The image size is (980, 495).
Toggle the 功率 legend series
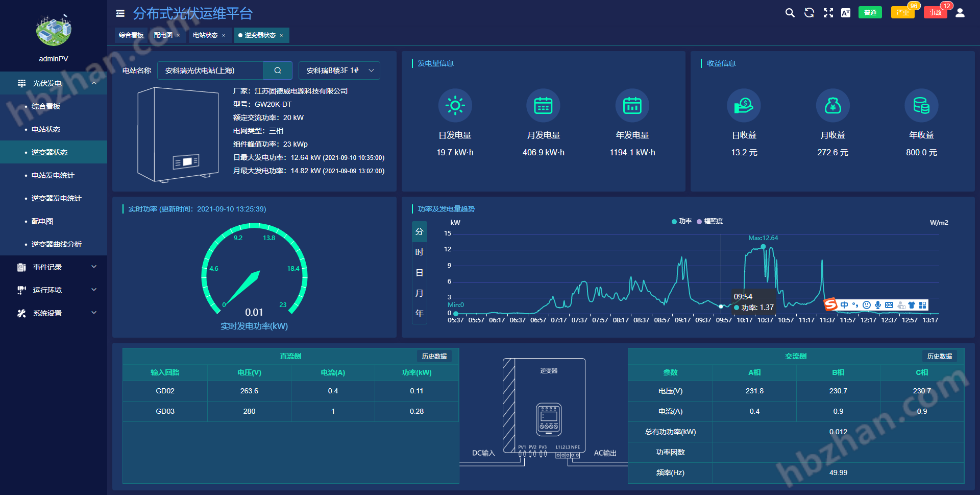[x=681, y=221]
